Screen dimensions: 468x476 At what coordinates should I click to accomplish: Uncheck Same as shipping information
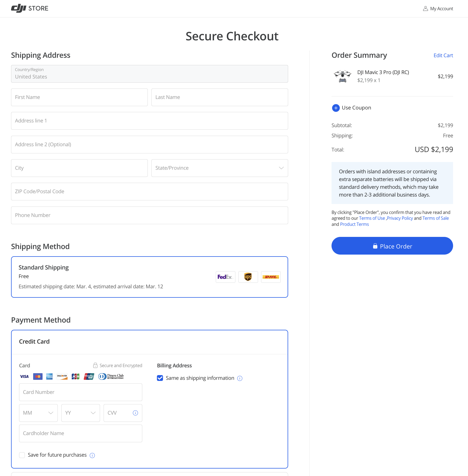160,378
